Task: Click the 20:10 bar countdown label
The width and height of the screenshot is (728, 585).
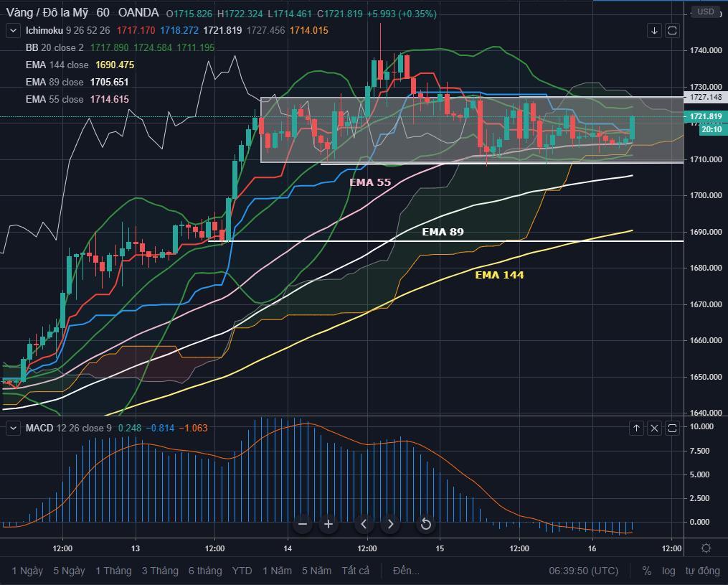Action: pos(712,130)
